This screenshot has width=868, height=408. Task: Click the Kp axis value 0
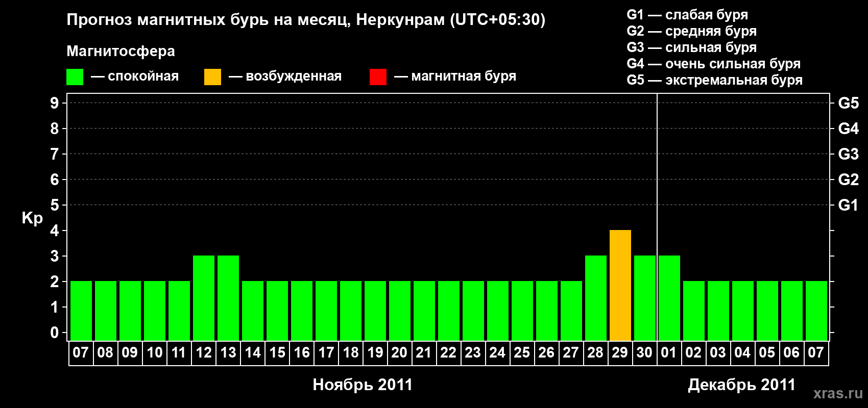click(55, 333)
